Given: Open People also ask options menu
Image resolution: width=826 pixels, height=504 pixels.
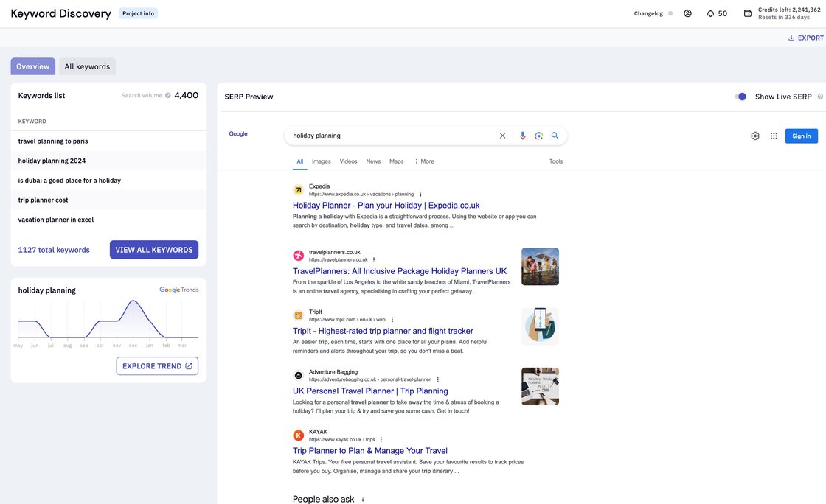Looking at the screenshot, I should point(363,499).
